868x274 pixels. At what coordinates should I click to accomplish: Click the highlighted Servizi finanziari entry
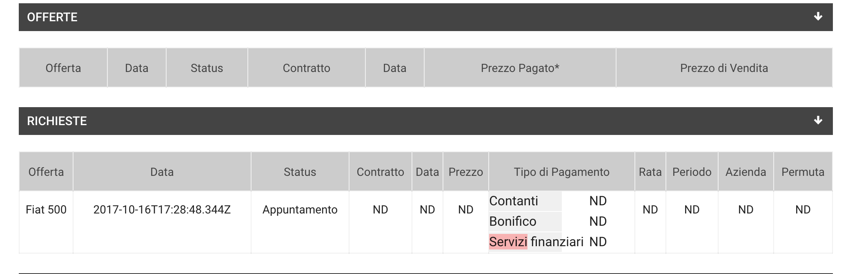tap(536, 242)
